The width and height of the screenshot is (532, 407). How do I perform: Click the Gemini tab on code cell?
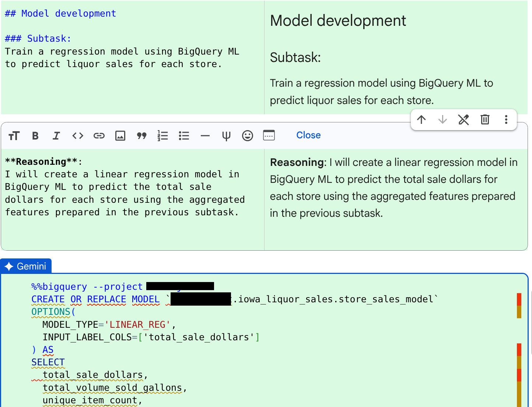click(26, 266)
